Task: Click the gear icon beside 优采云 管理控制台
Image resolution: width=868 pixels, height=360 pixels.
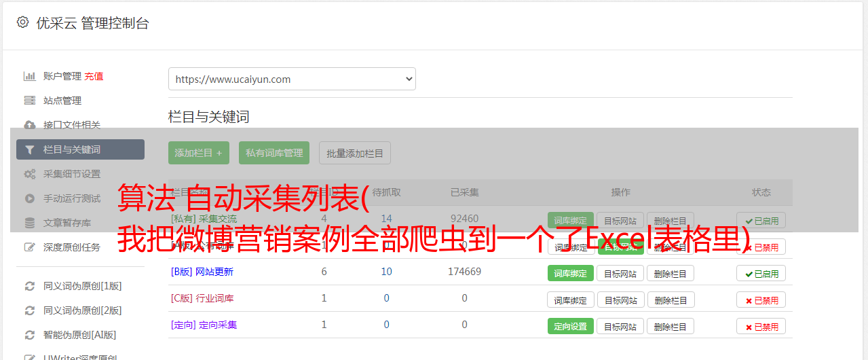Action: click(x=23, y=22)
